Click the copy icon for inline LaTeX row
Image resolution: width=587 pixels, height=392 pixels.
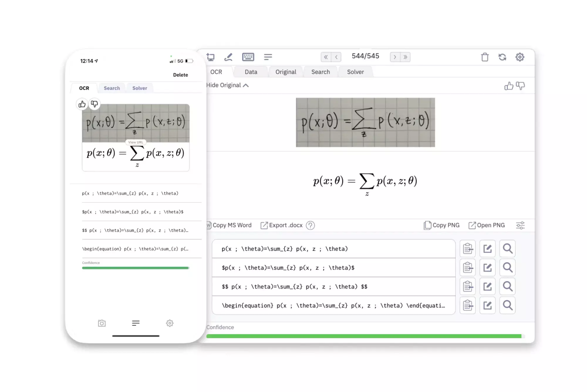[x=468, y=267]
